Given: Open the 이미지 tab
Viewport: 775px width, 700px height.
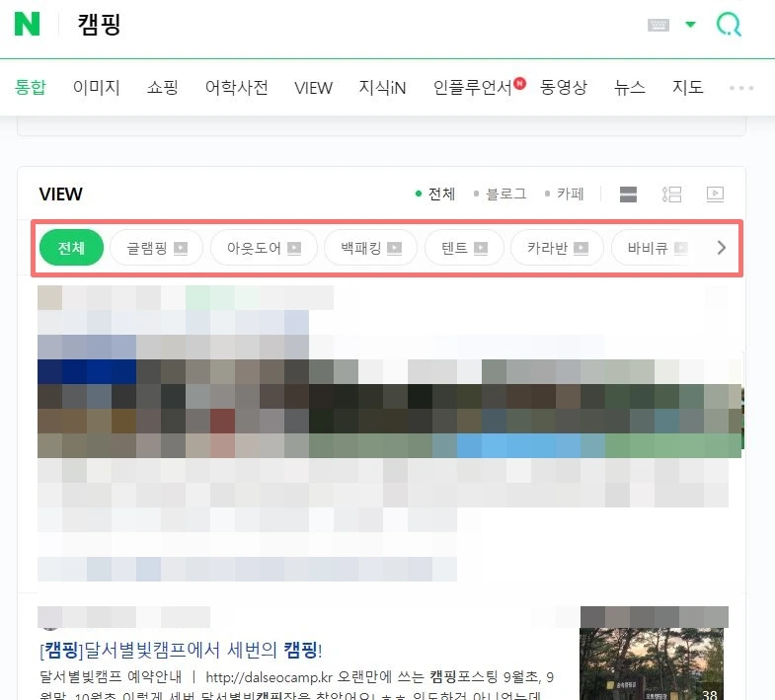Looking at the screenshot, I should click(97, 88).
